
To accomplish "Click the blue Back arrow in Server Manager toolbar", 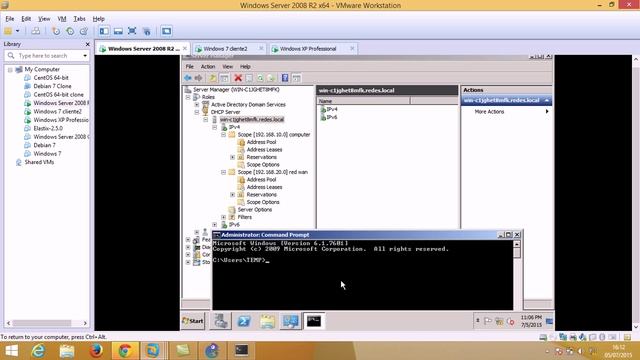I will [x=188, y=78].
